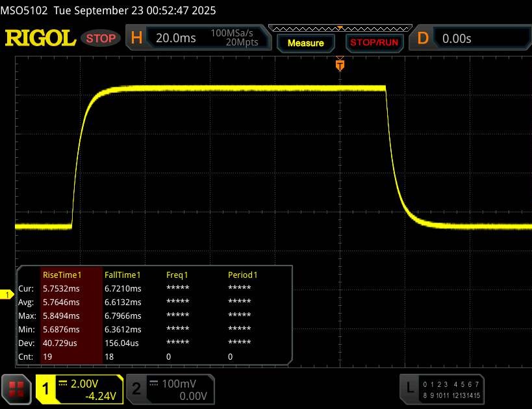
Task: Open the L logic analyzer icon
Action: coord(409,388)
